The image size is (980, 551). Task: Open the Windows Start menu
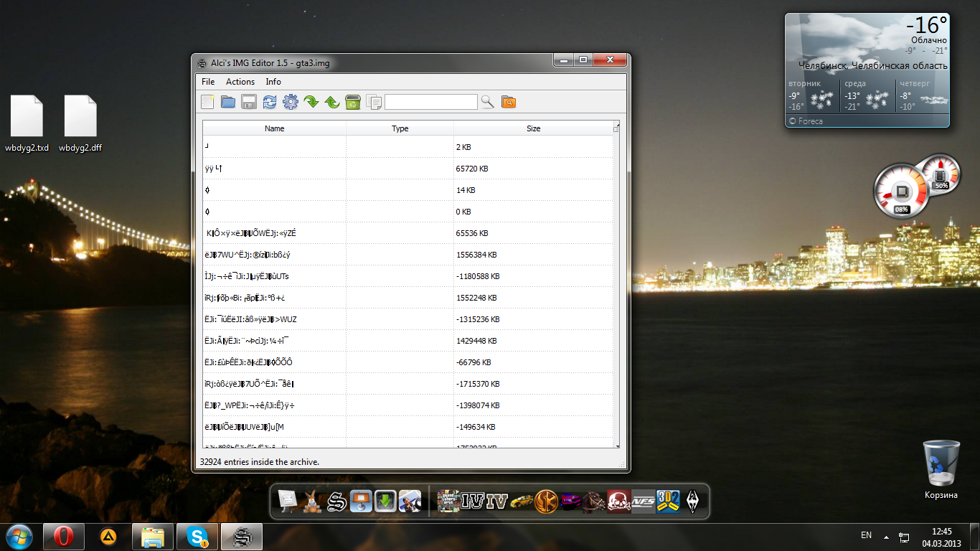(x=19, y=537)
